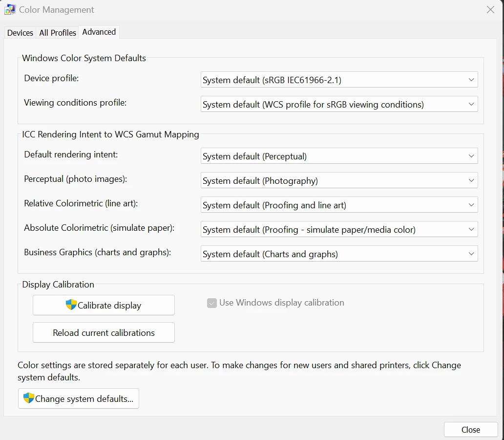Select the Advanced tab
Screen dimensions: 504x440
99,32
